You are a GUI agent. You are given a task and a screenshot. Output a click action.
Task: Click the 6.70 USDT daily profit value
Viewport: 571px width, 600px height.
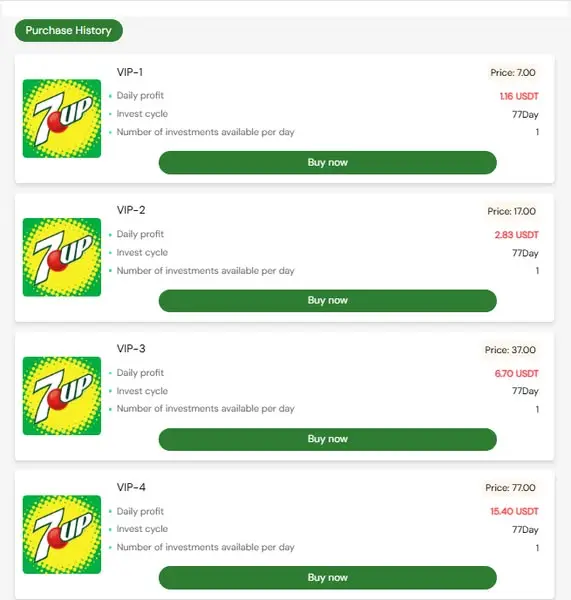517,373
